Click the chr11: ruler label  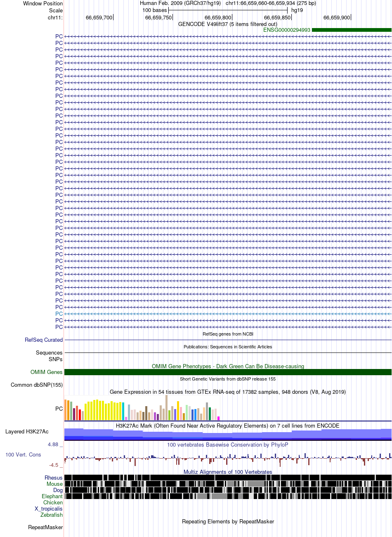click(x=55, y=17)
